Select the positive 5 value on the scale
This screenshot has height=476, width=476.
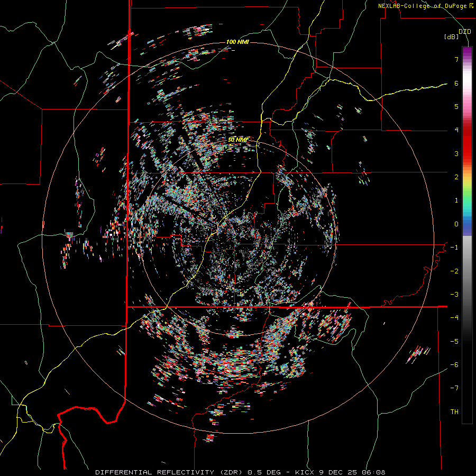(456, 106)
